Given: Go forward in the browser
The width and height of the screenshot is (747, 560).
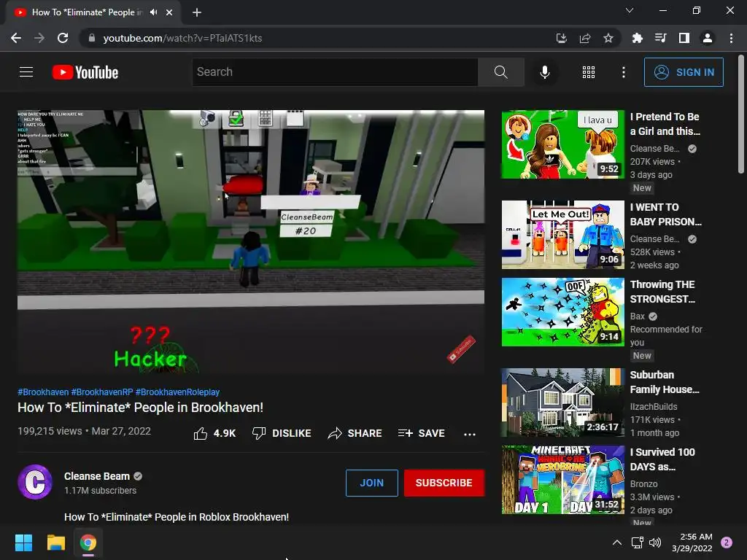Looking at the screenshot, I should click(x=39, y=38).
